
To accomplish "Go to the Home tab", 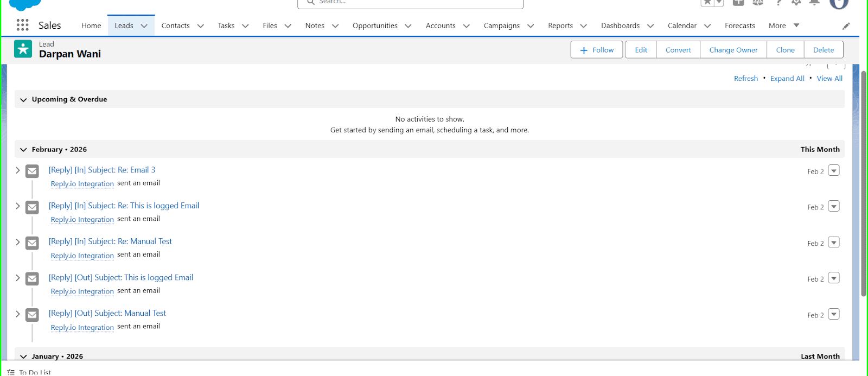I will pyautogui.click(x=91, y=26).
